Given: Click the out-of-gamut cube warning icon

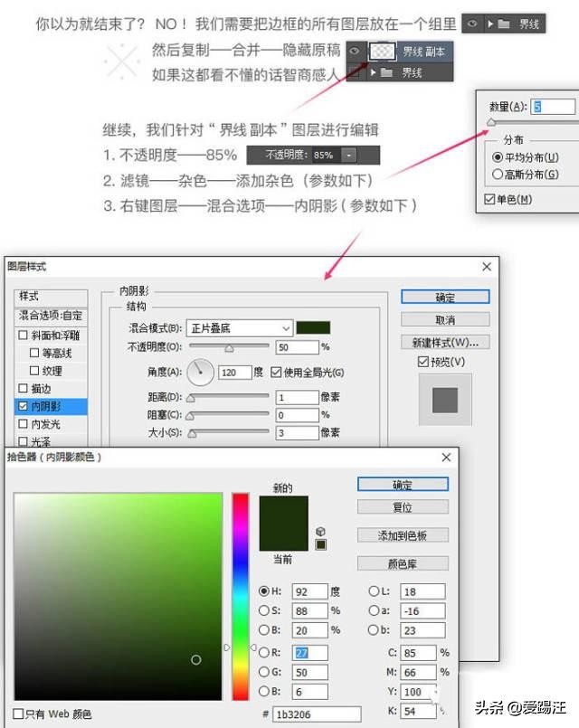Looking at the screenshot, I should (x=320, y=531).
